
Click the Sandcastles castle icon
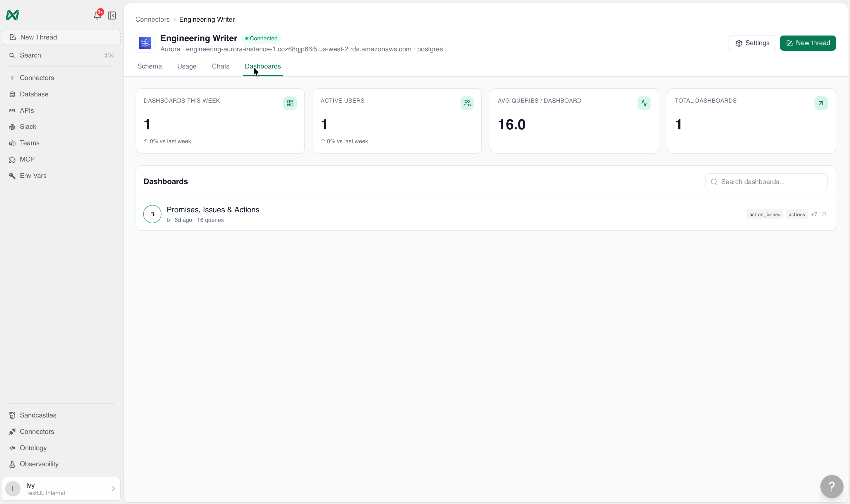click(12, 415)
